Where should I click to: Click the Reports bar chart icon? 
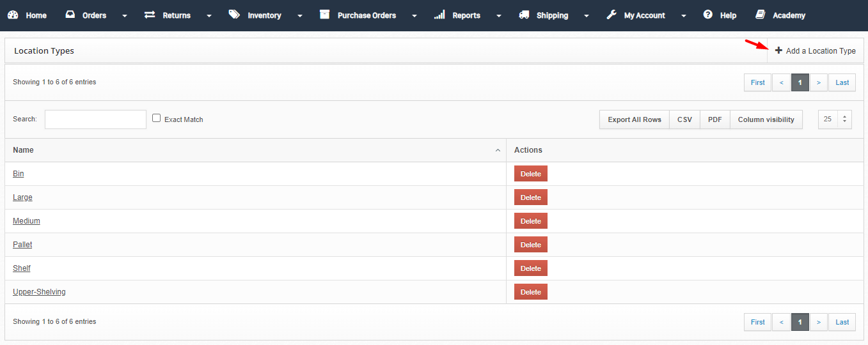point(439,15)
